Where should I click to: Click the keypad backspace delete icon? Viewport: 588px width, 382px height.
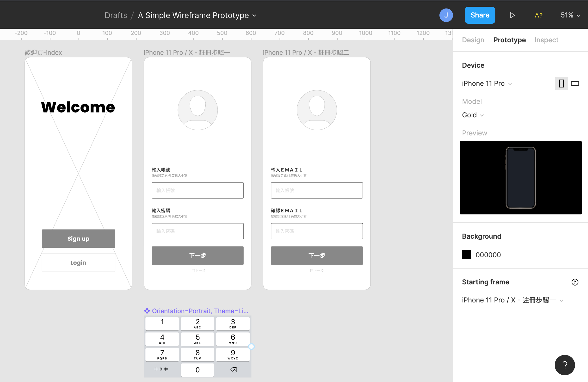coord(234,370)
